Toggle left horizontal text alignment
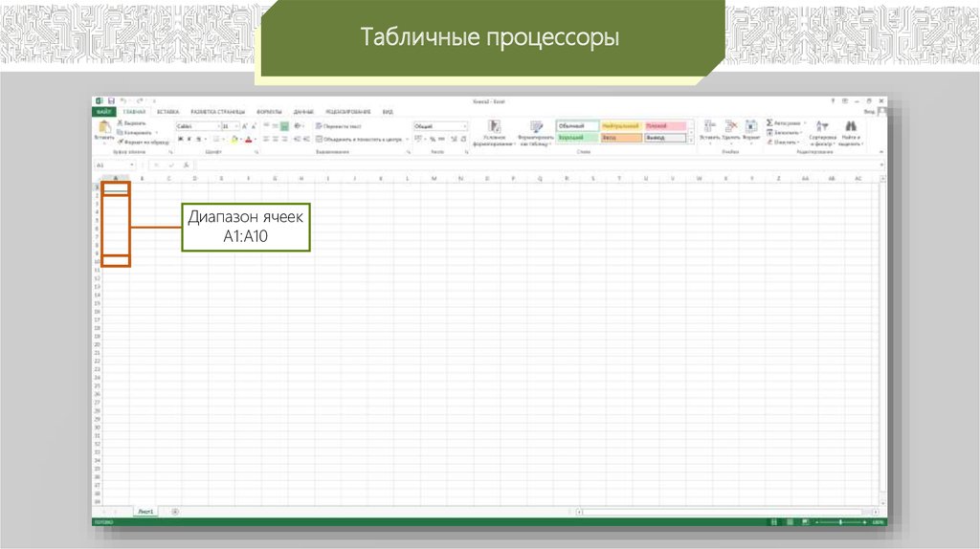The height and width of the screenshot is (549, 980). click(x=266, y=140)
